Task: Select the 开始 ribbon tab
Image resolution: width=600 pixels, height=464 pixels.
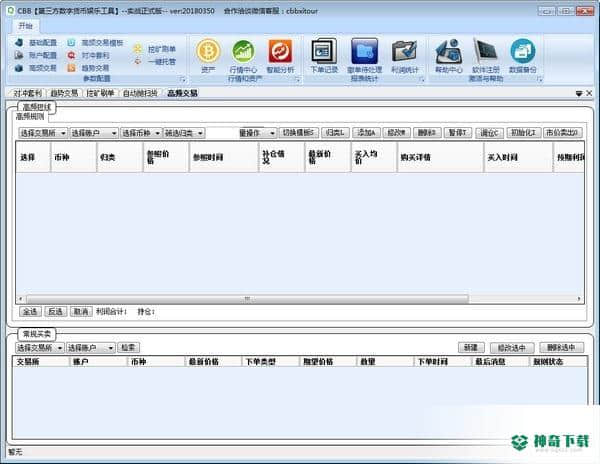Action: [26, 26]
